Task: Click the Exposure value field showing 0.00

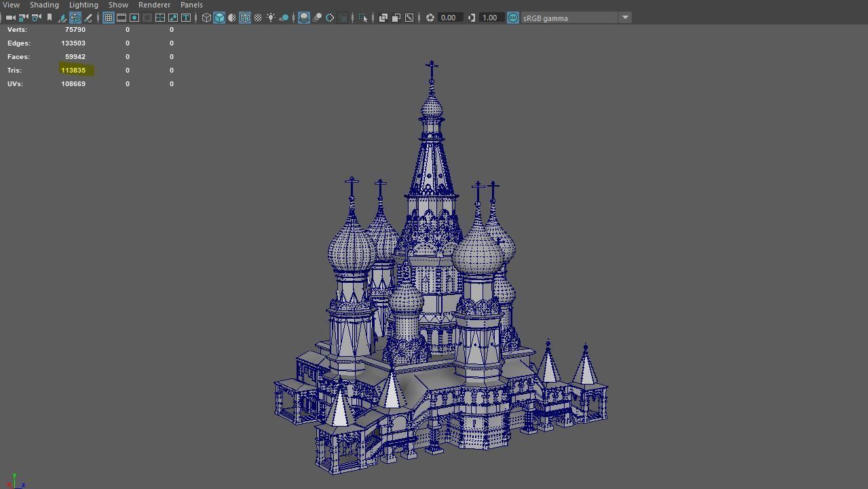Action: [x=450, y=18]
